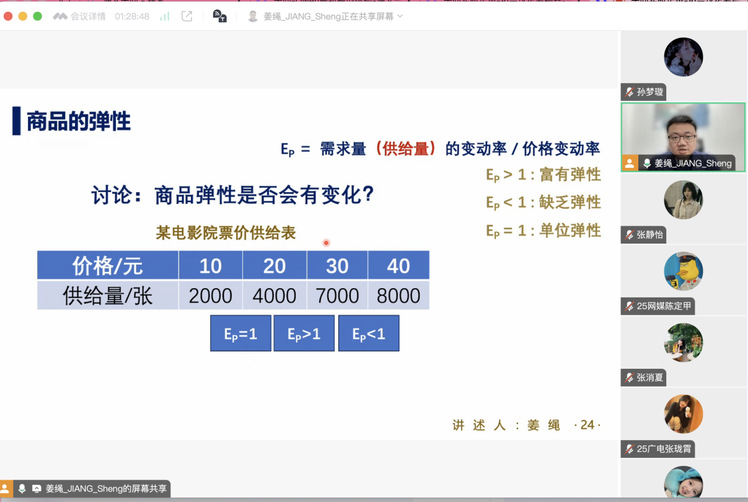The image size is (748, 502).
Task: Click the Ep=1 button on slide
Action: 240,333
